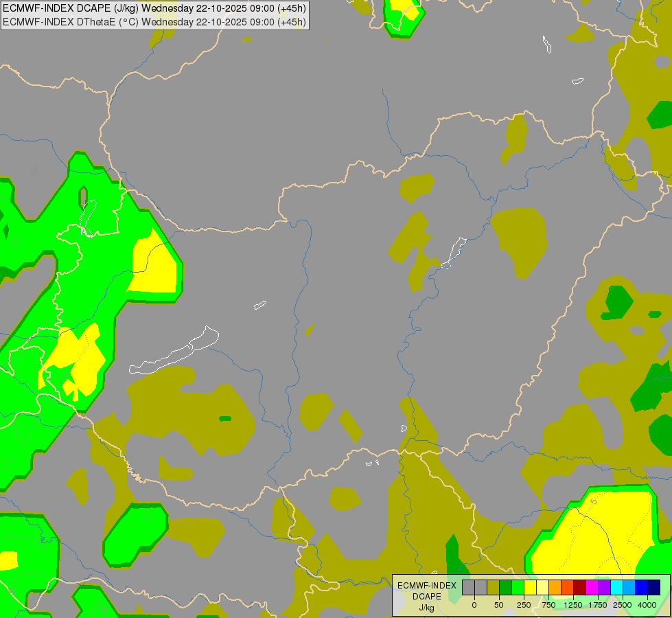Screen dimensions: 672x618
Task: Click the legend value 1750
Action: point(598,605)
